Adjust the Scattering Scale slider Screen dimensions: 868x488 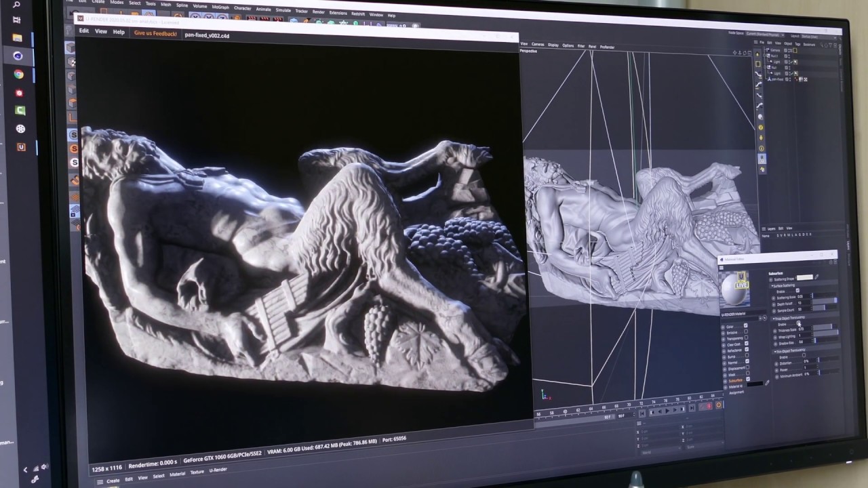click(x=824, y=296)
